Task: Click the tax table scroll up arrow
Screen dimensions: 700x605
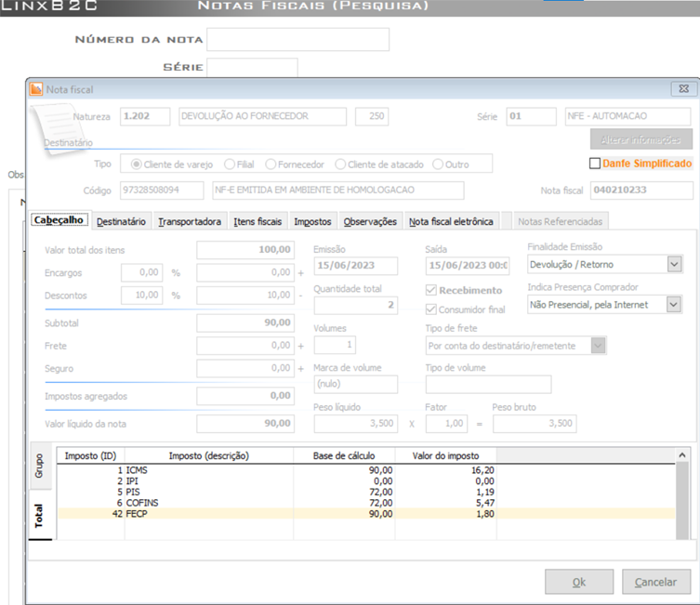Action: (x=682, y=455)
